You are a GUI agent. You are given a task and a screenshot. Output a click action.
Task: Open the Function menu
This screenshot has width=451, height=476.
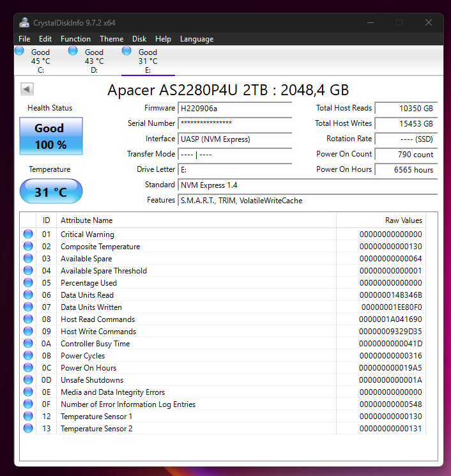(x=75, y=39)
